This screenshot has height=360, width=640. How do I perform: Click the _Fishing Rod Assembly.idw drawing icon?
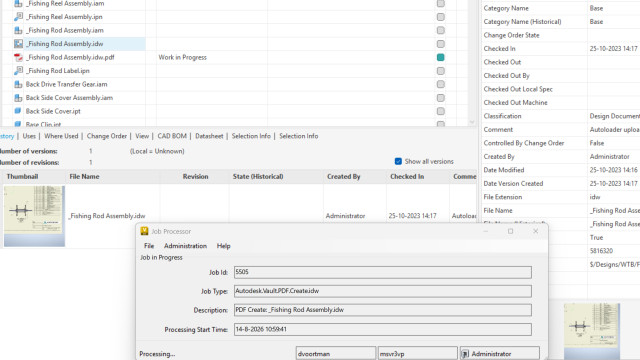18,44
